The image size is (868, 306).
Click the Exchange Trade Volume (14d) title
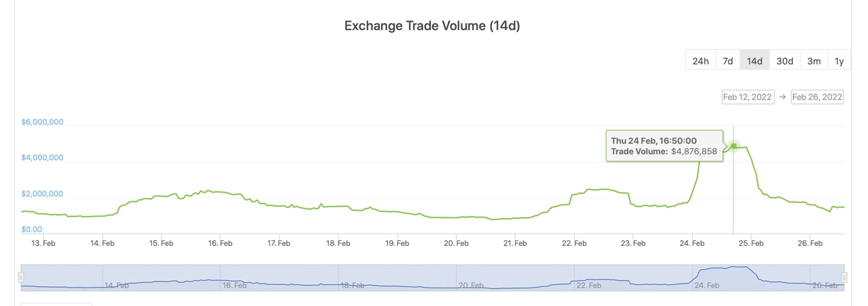point(432,26)
